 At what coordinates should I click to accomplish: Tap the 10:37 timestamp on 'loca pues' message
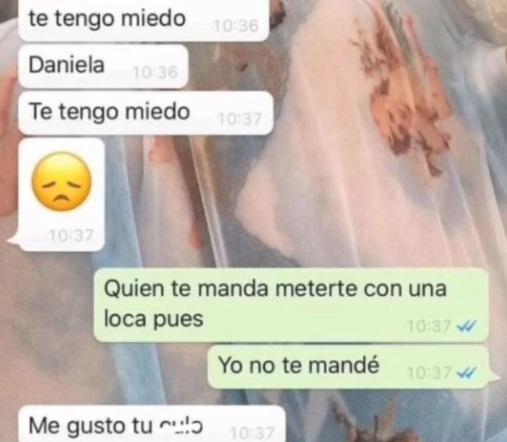429,326
